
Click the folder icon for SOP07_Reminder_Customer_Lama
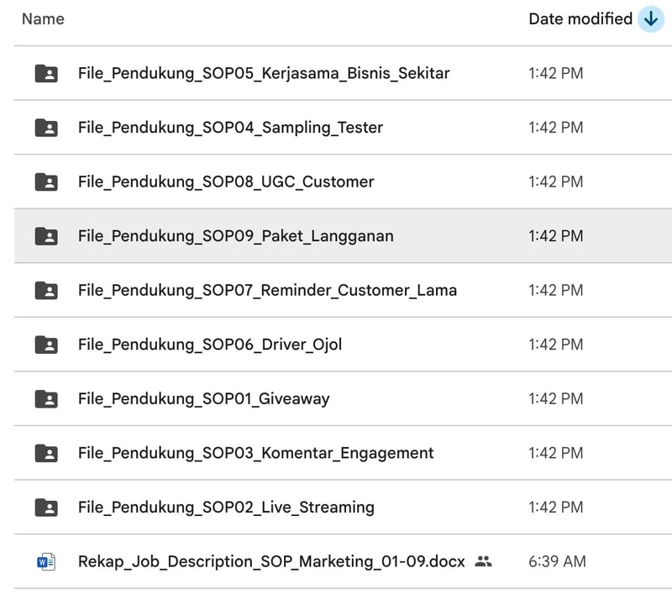click(46, 290)
